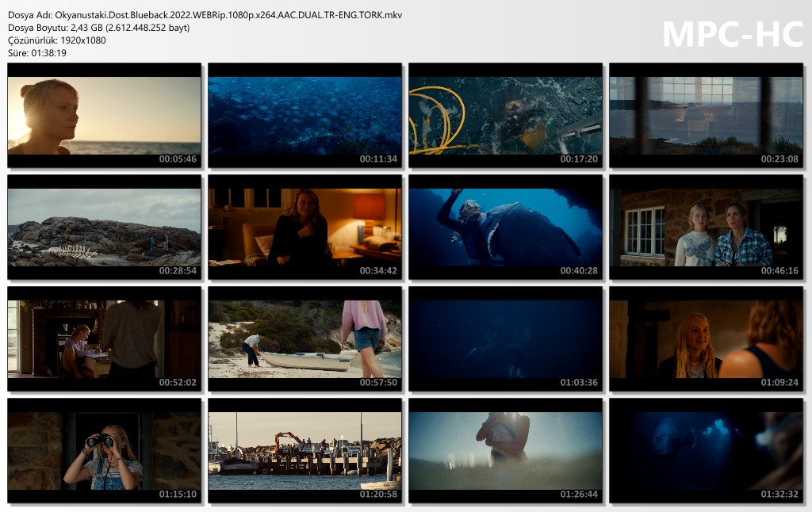Click the thumbnail timestamped 00:23:08
The height and width of the screenshot is (512, 812).
click(x=706, y=116)
